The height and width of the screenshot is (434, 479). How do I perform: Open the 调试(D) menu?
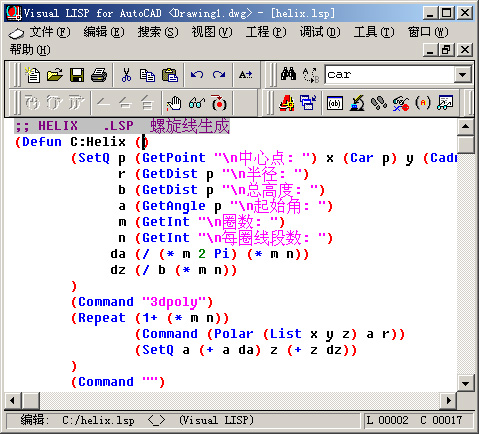coord(320,32)
